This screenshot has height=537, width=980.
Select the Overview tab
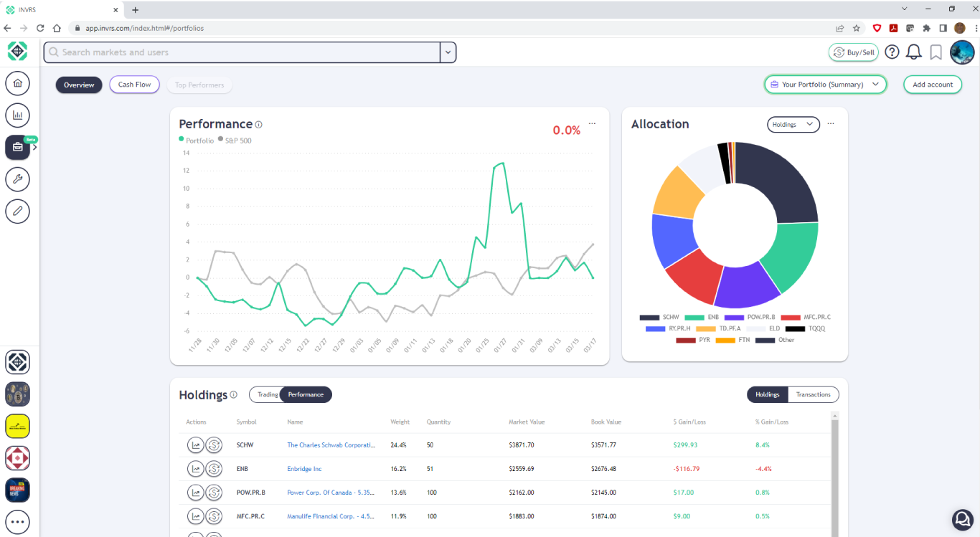[x=79, y=85]
